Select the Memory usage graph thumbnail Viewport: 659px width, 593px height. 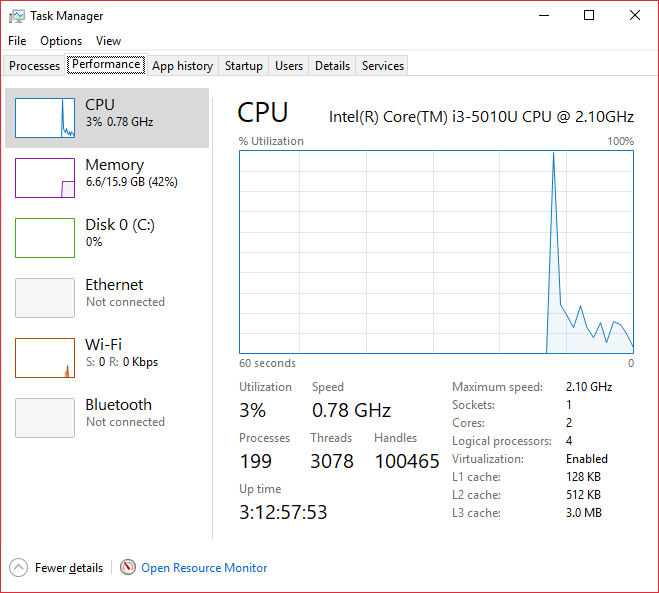tap(45, 178)
